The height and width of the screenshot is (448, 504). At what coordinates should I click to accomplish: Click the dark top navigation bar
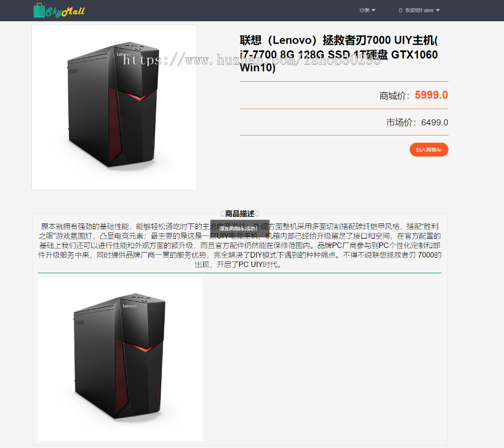252,11
